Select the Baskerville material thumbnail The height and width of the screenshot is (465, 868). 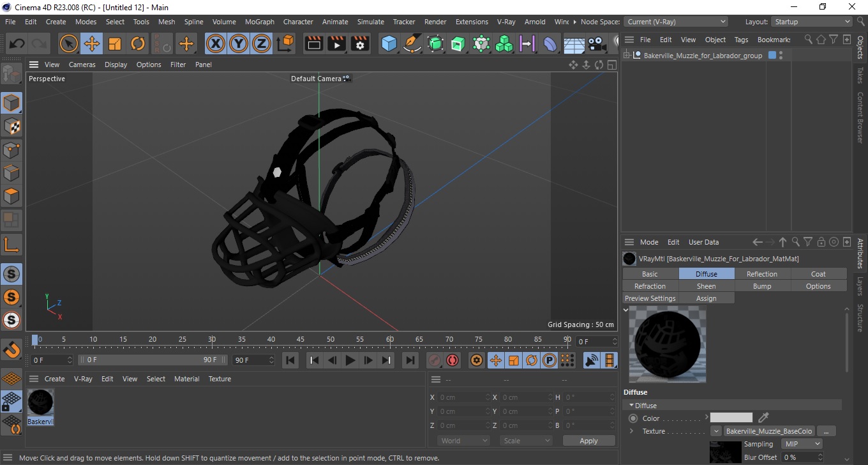[x=40, y=407]
